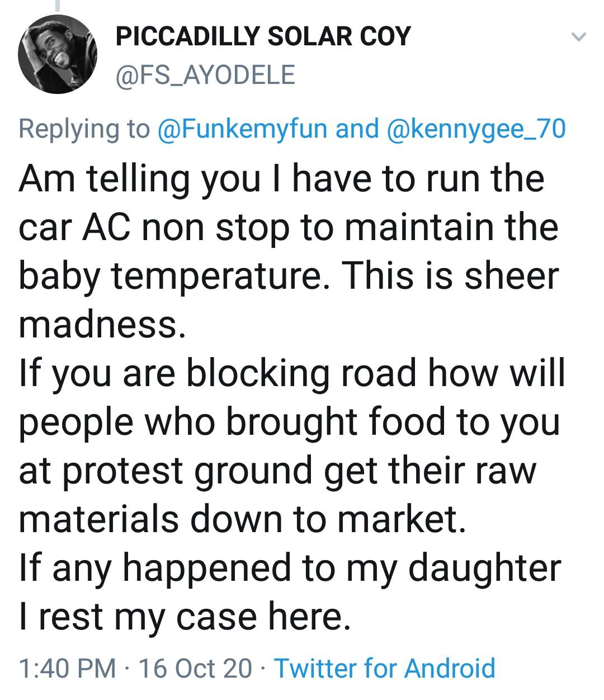This screenshot has width=604, height=700.
Task: Click the Twitter for Android source link
Action: (x=385, y=668)
